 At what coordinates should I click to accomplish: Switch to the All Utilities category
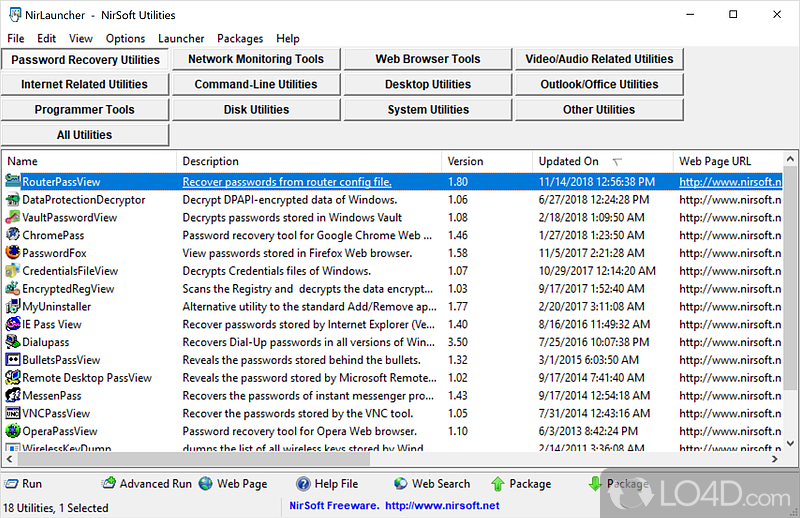85,135
